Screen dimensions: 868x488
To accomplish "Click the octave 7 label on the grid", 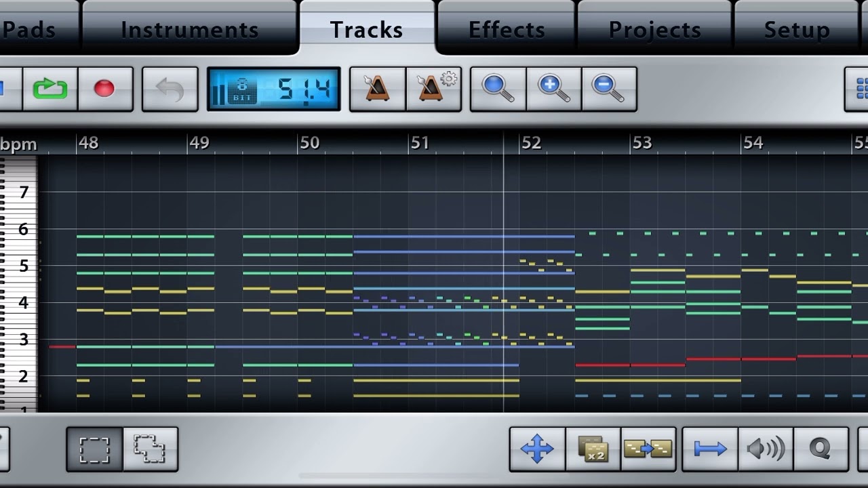I will point(24,192).
